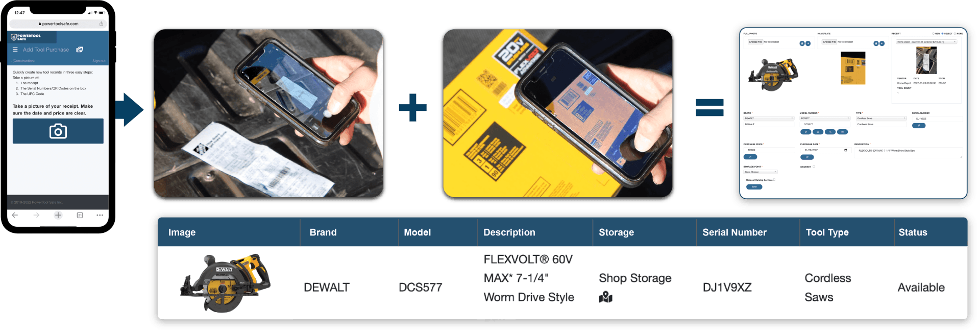Screen dimensions: 980x333
Task: Tap the browser back arrow on the phone
Action: pos(15,215)
